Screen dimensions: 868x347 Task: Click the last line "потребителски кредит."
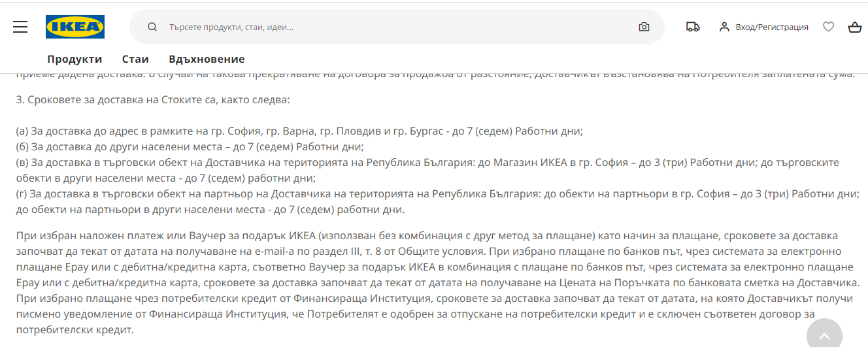(x=75, y=330)
